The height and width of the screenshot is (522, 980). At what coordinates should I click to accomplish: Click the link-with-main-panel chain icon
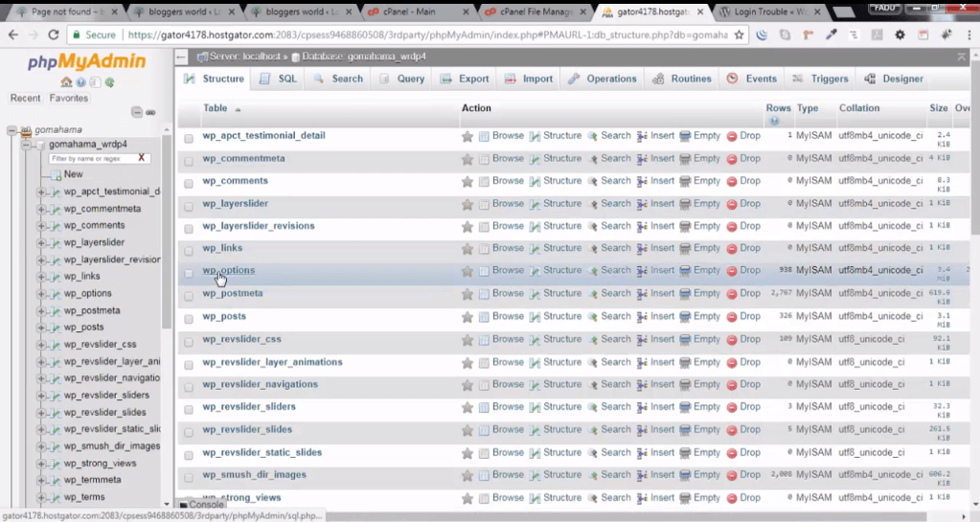tap(150, 112)
